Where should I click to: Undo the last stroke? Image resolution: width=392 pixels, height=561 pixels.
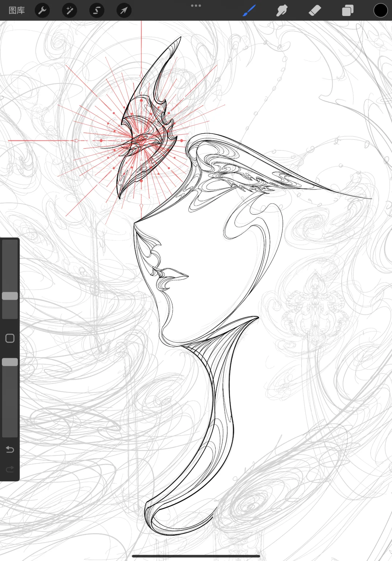coord(10,450)
